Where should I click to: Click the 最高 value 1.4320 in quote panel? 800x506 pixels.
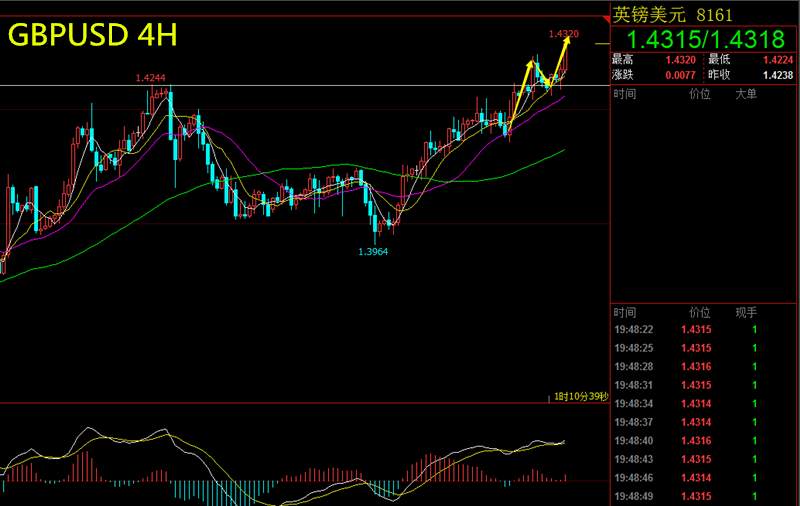[x=681, y=60]
